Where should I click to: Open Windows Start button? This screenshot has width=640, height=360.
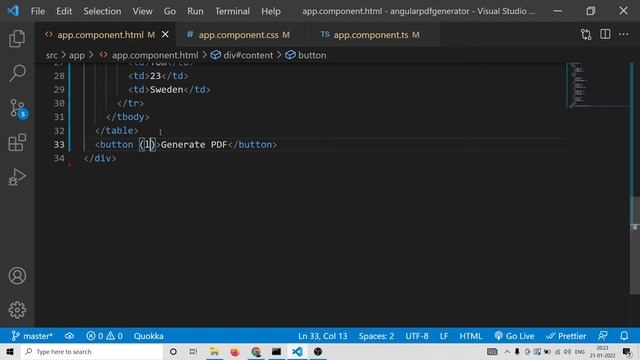coord(10,351)
